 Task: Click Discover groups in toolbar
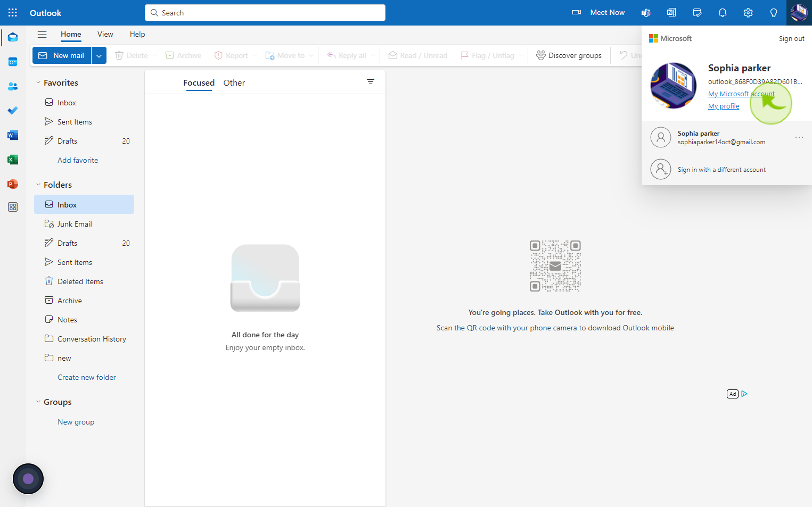coord(569,55)
